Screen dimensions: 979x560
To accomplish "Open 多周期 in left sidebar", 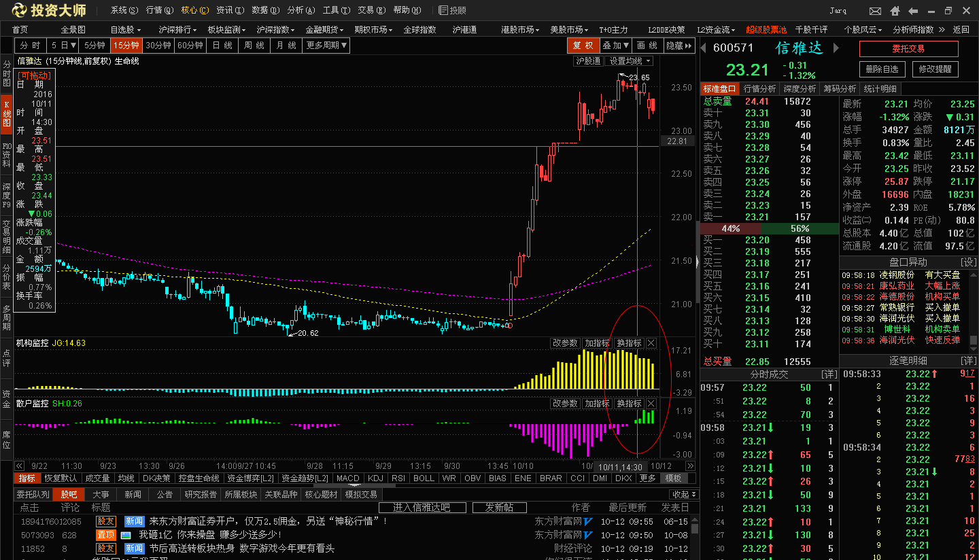I will click(x=7, y=318).
